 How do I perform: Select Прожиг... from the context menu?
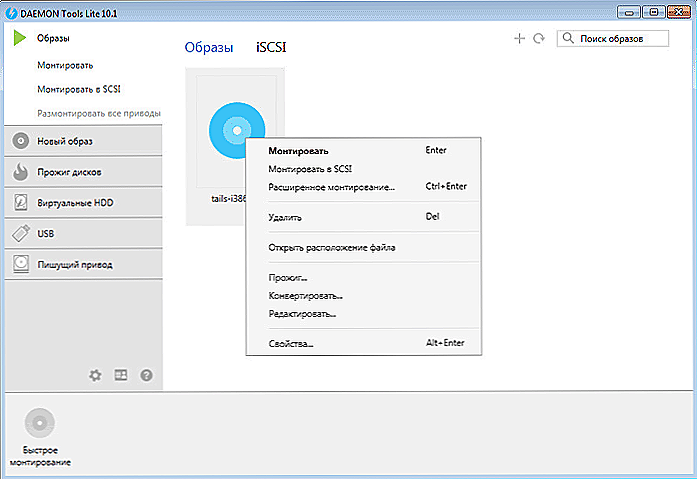point(364,278)
